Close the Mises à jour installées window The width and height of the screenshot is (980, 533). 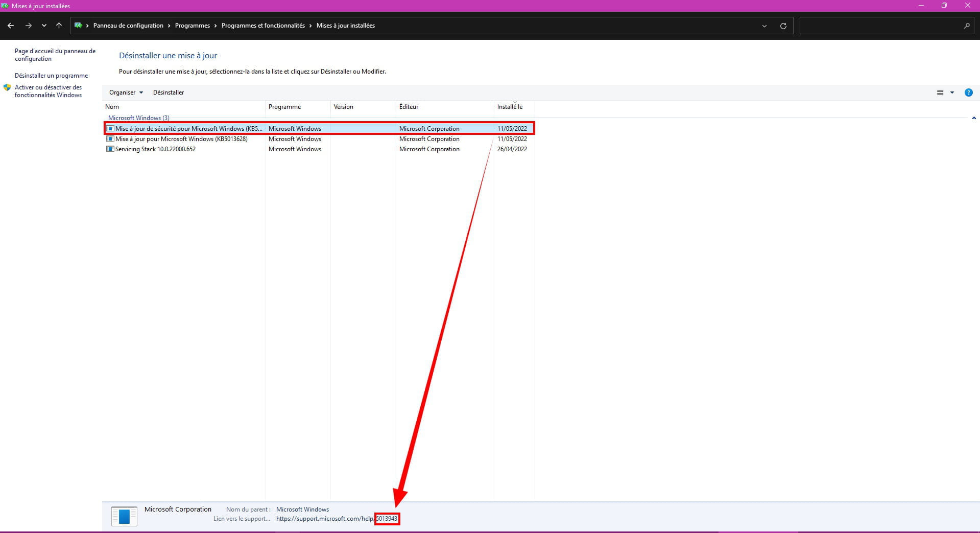click(x=968, y=6)
